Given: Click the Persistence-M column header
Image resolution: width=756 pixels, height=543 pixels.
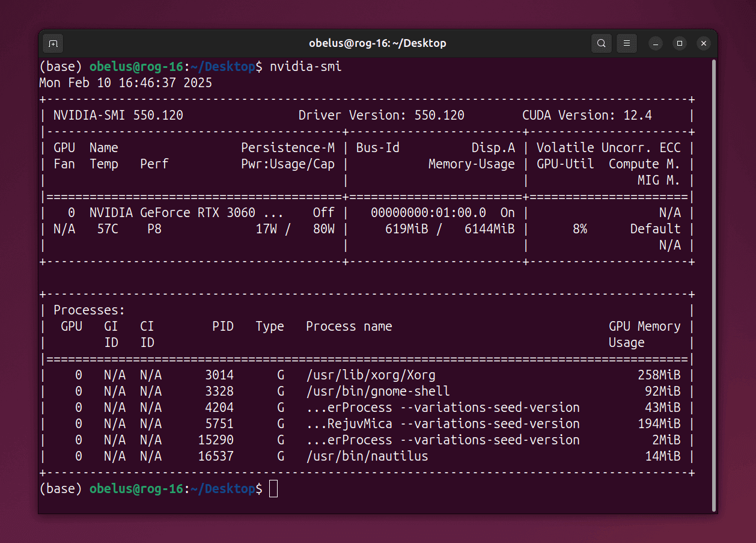Looking at the screenshot, I should [288, 148].
